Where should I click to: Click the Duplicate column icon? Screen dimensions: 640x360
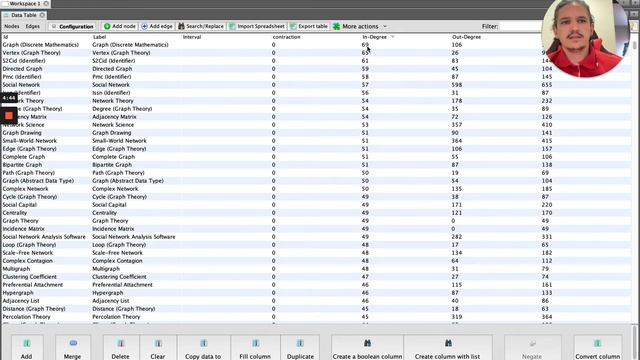pos(300,344)
